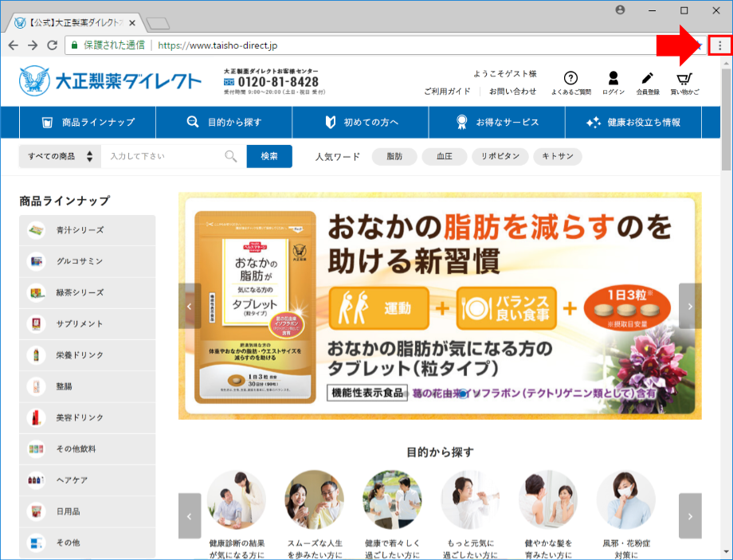This screenshot has height=560, width=733.
Task: Open その他 in product lineup
Action: (x=88, y=542)
